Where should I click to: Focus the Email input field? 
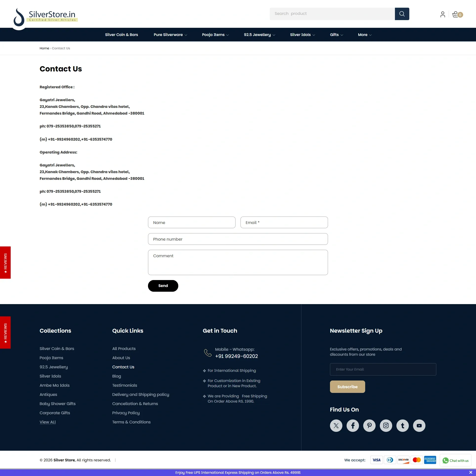click(x=284, y=222)
